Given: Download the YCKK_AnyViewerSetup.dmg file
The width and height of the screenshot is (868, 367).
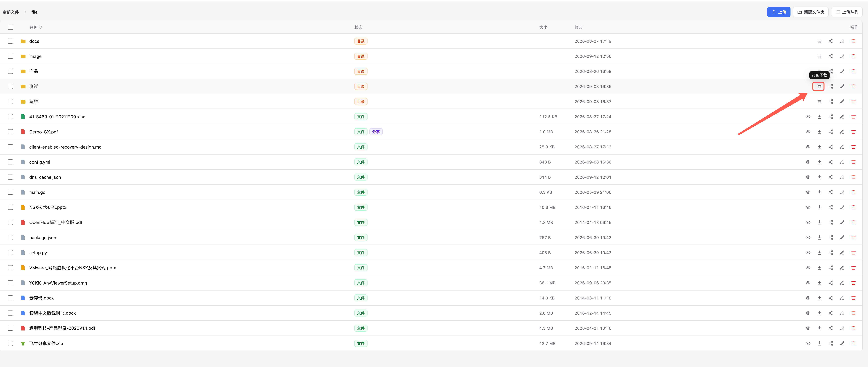Looking at the screenshot, I should click(x=819, y=283).
